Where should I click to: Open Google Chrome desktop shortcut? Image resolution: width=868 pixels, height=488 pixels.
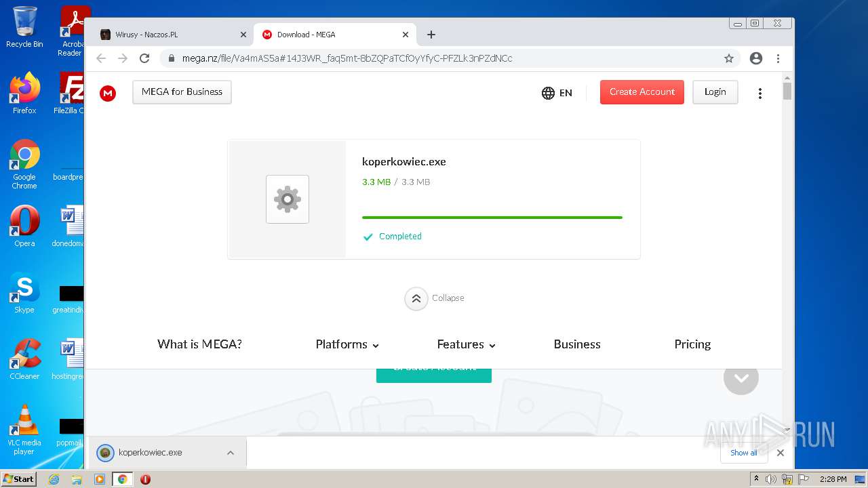tap(24, 164)
